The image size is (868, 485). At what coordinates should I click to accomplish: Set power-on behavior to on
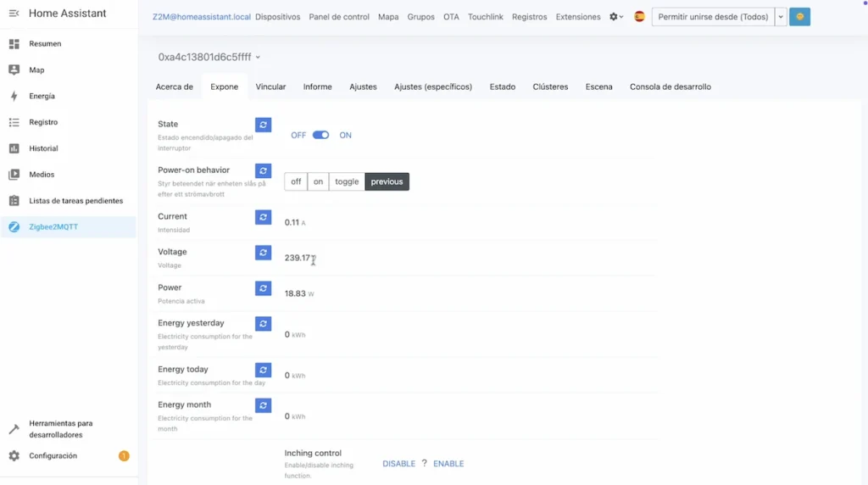click(319, 181)
